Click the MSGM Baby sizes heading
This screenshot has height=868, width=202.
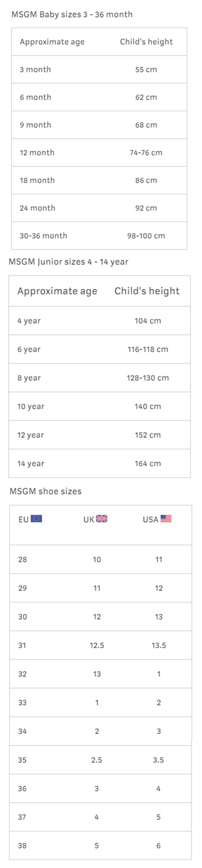(72, 15)
